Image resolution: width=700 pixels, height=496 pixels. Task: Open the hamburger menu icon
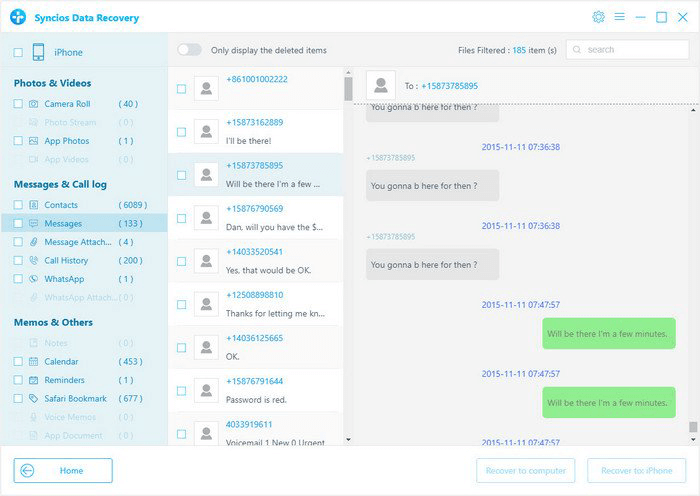(x=619, y=17)
